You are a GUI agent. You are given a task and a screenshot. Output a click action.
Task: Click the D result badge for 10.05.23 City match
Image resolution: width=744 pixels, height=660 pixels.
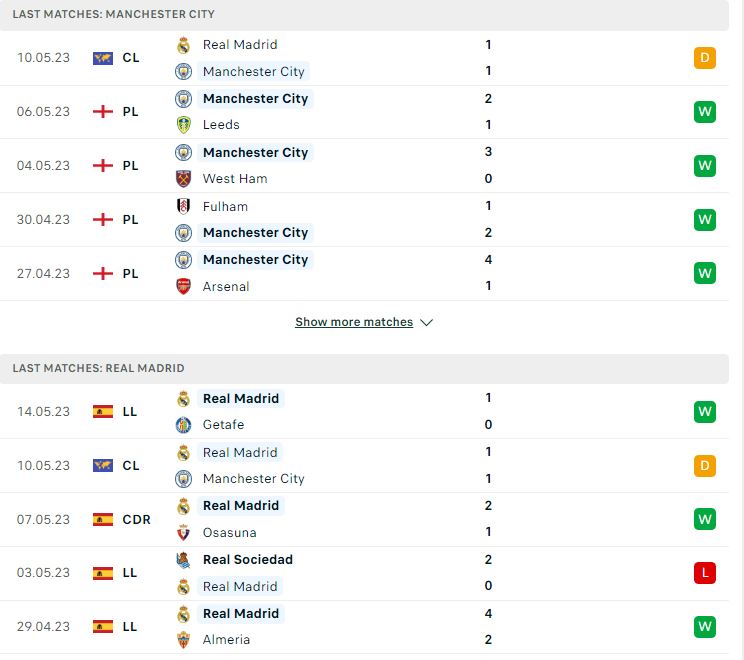pos(705,58)
